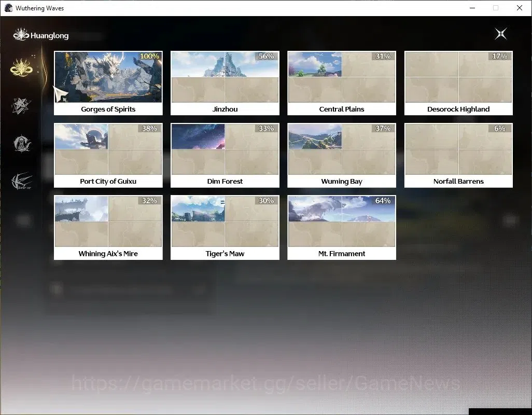Viewport: 532px width, 415px height.
Task: Open the Dim Forest area card
Action: click(x=225, y=156)
